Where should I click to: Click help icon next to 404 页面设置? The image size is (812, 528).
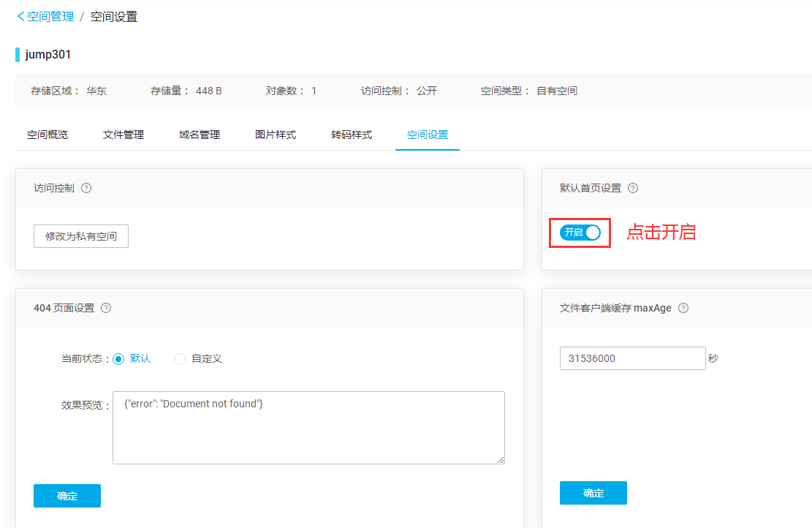point(106,308)
